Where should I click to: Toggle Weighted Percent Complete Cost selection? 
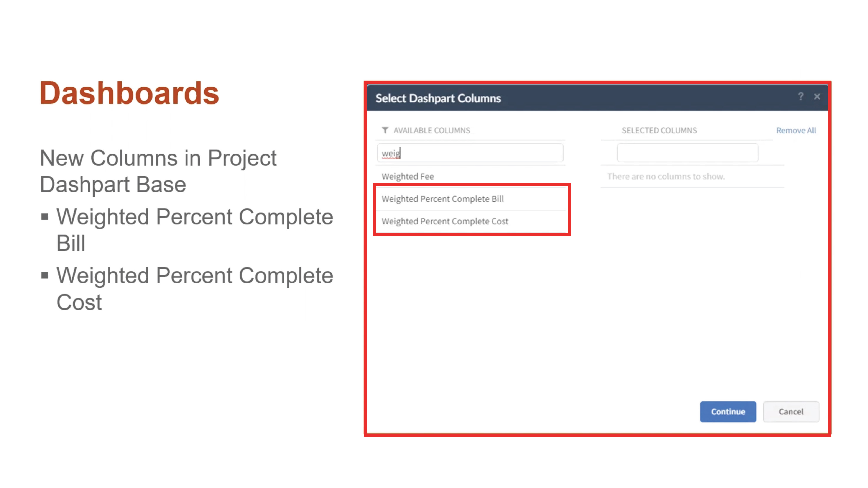pos(444,221)
